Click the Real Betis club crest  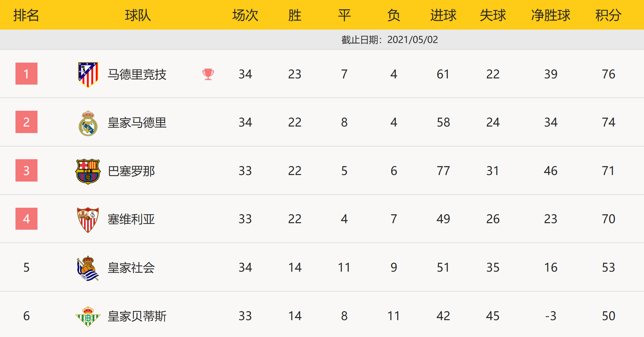[x=88, y=316]
